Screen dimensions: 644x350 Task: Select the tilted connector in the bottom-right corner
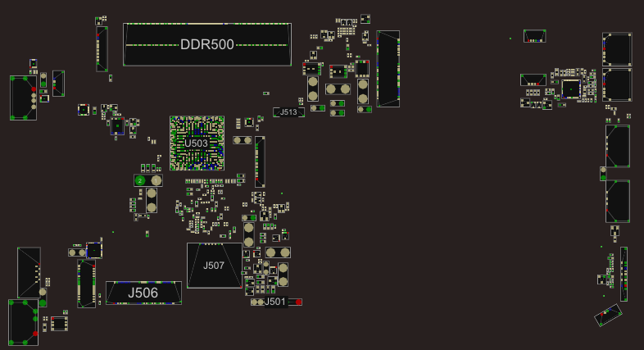[608, 315]
